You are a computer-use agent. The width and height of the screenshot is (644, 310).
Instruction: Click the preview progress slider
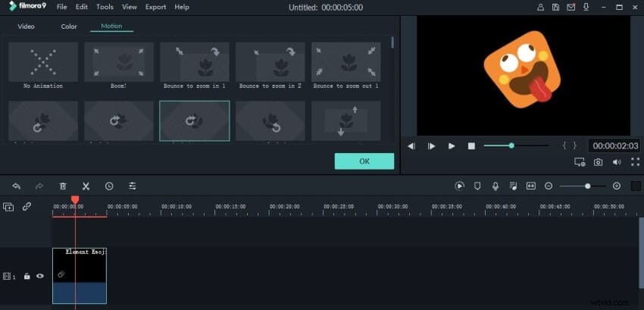[x=516, y=146]
